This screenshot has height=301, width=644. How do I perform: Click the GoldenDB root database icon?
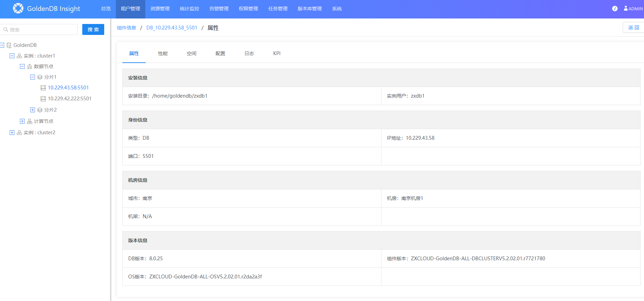coord(9,45)
